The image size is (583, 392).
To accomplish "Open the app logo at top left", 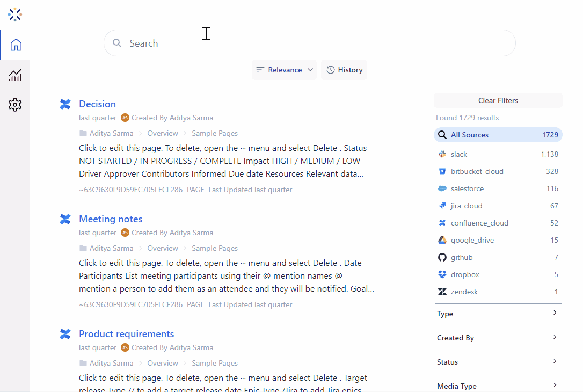I will coord(15,14).
